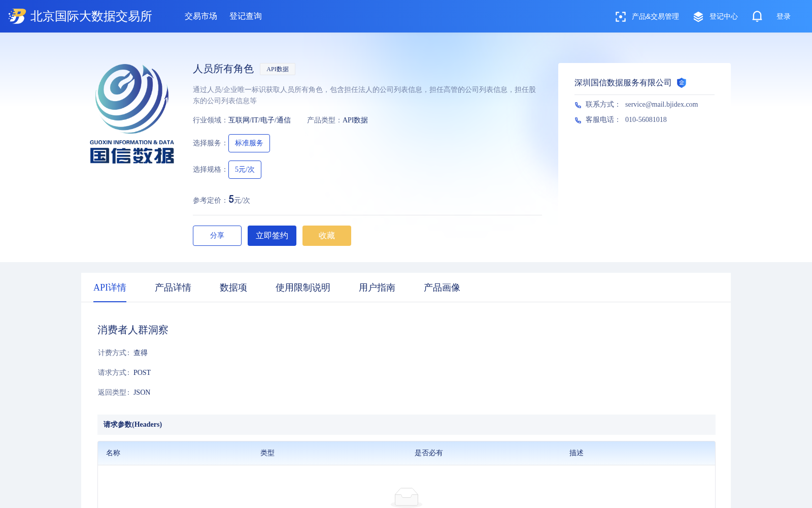Click the 收藏 button
The image size is (812, 508).
pyautogui.click(x=327, y=236)
